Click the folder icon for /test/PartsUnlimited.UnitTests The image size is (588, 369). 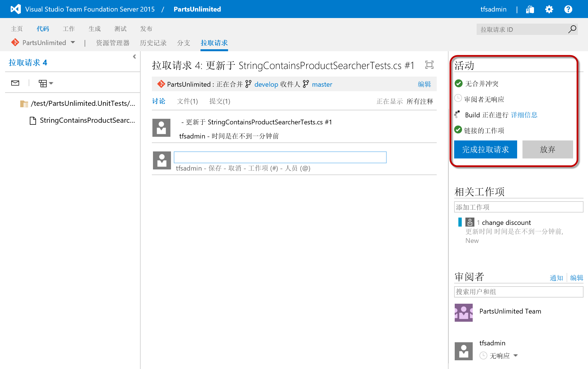[24, 104]
